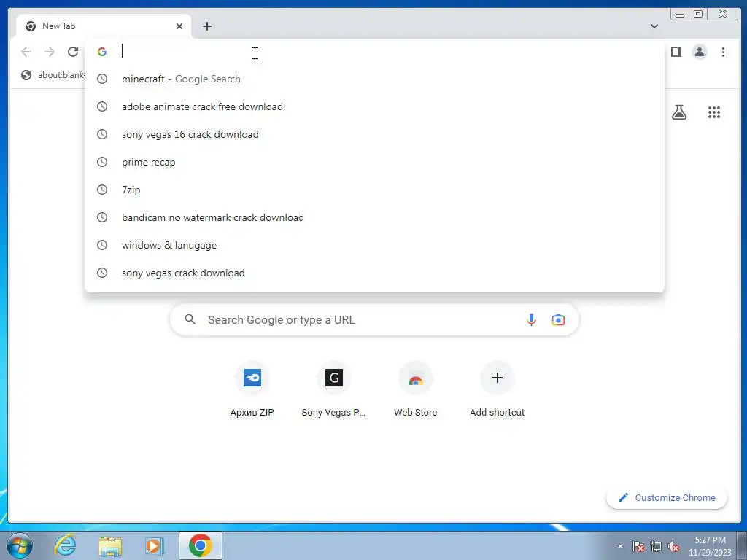Open a new tab with plus button
Image resolution: width=747 pixels, height=560 pixels.
point(206,26)
